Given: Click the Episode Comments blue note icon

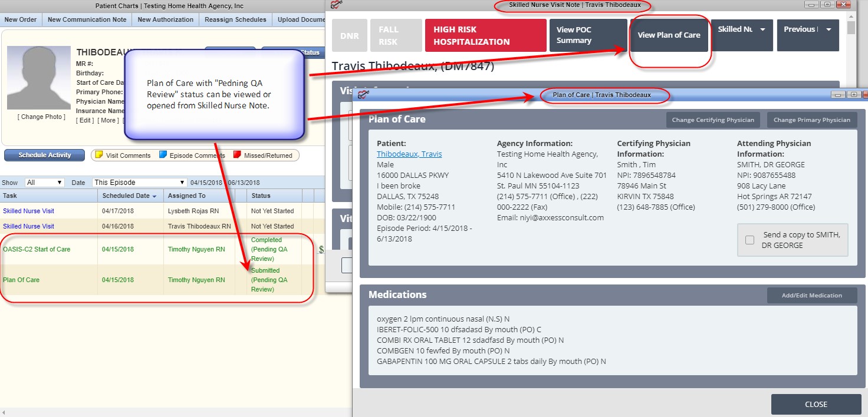Looking at the screenshot, I should click(x=163, y=155).
